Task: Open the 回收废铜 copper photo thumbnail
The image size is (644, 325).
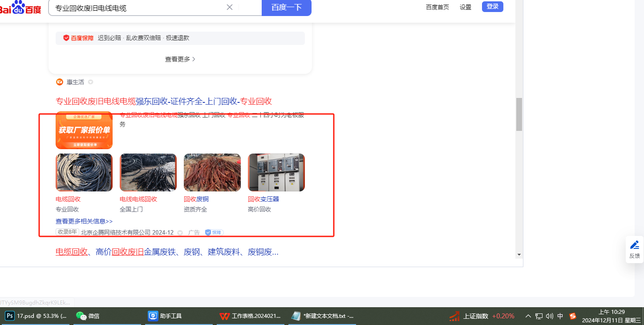Action: pyautogui.click(x=212, y=172)
